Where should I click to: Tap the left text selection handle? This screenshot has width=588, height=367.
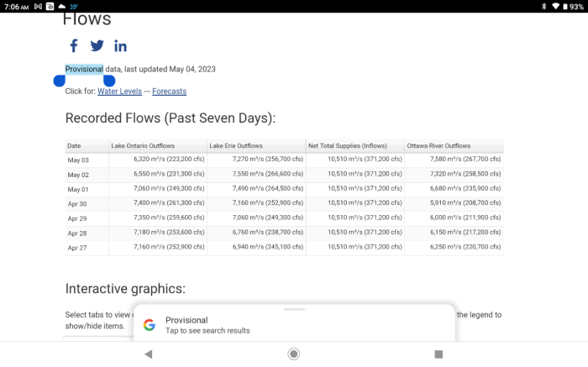(x=60, y=81)
